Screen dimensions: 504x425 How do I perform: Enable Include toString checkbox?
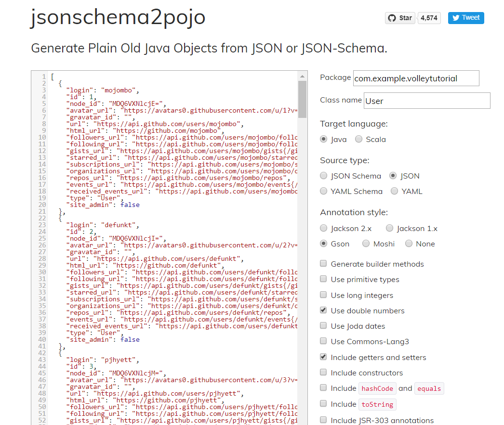point(323,403)
